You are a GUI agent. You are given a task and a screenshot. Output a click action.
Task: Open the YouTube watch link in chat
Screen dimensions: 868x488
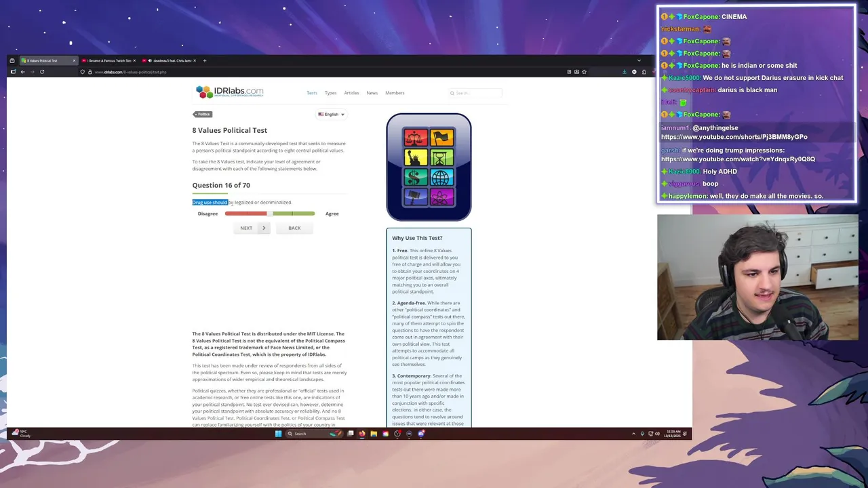click(x=738, y=159)
